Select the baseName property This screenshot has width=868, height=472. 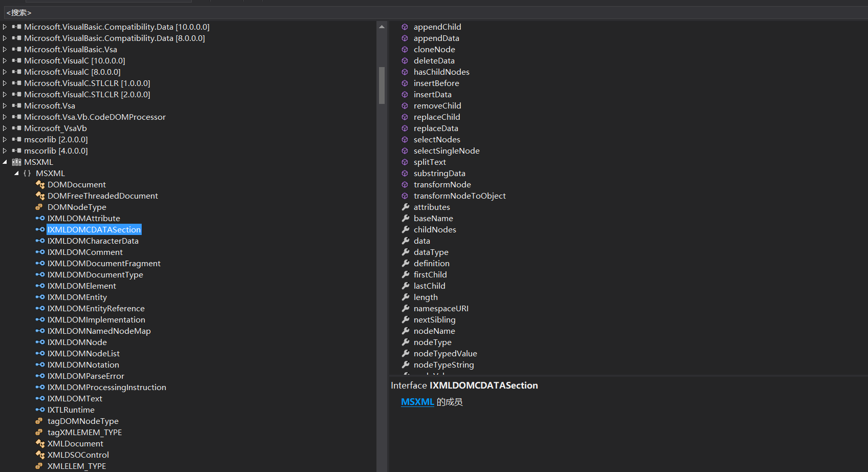tap(433, 218)
